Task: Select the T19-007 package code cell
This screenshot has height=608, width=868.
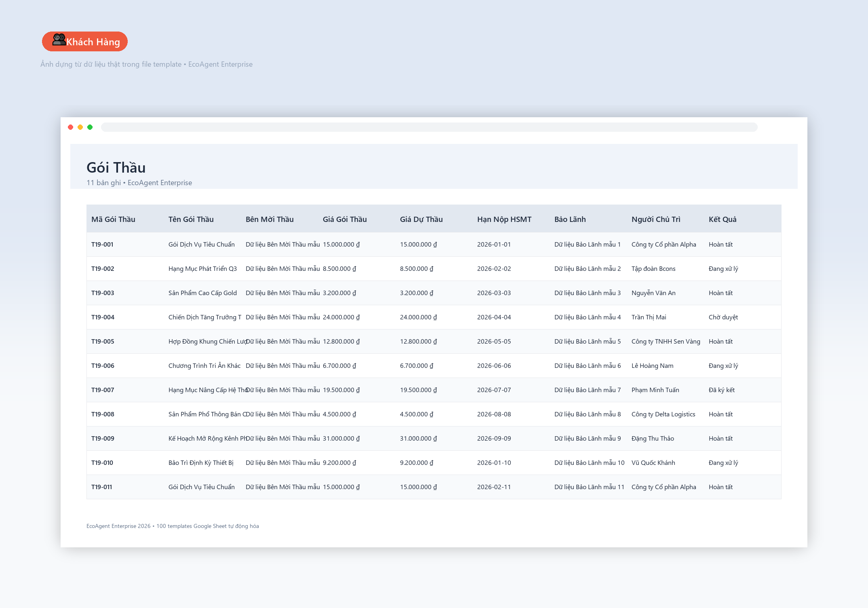Action: click(x=103, y=390)
